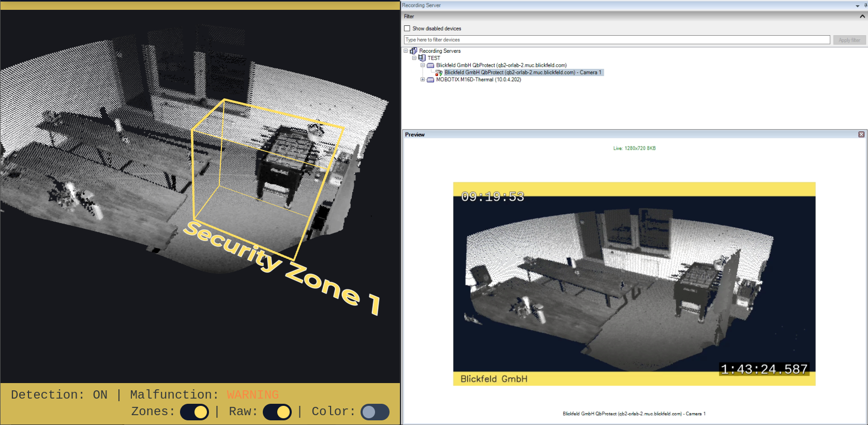Pin the Recording Server panel
The height and width of the screenshot is (425, 868).
point(865,5)
